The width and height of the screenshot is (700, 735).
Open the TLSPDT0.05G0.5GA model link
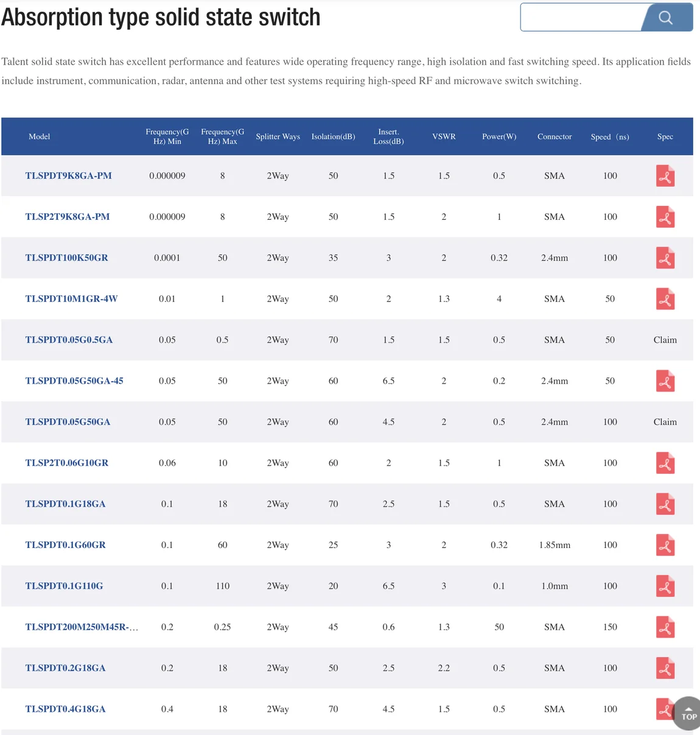tap(69, 340)
